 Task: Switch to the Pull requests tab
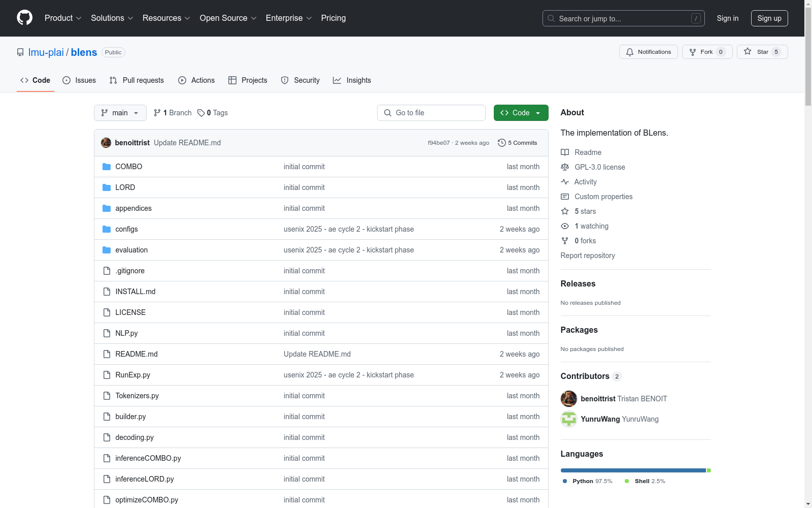tap(137, 80)
